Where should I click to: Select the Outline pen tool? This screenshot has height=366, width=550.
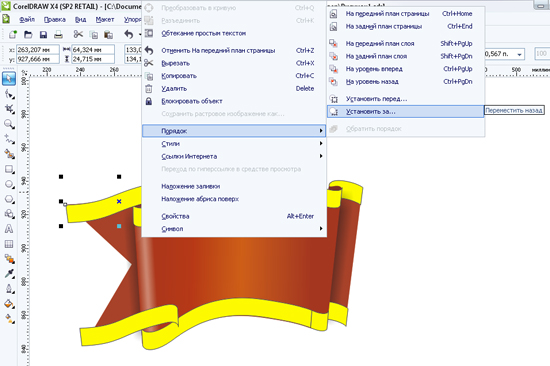click(9, 289)
